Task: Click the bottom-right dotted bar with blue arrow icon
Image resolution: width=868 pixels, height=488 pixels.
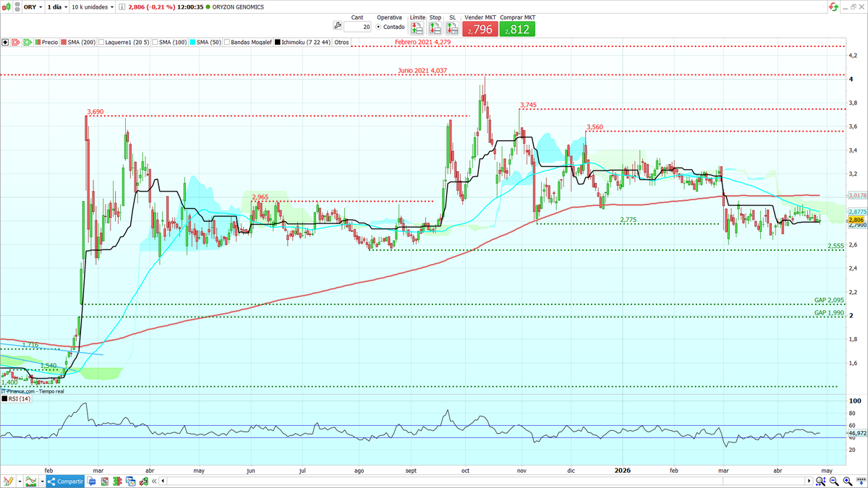Action: 861,481
